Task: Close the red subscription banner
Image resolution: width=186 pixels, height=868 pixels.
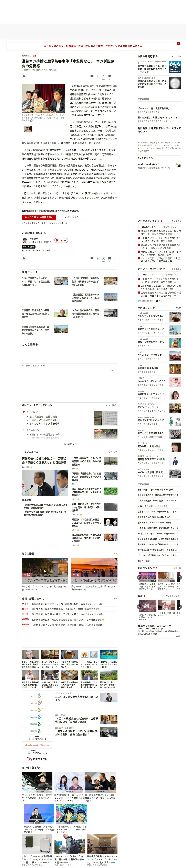Action: 178,43
